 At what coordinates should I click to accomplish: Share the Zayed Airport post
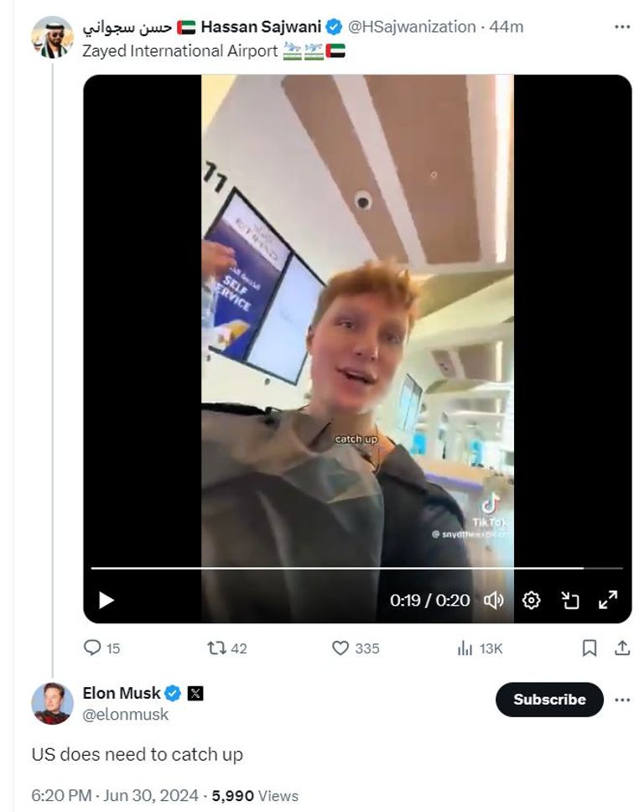click(x=622, y=648)
